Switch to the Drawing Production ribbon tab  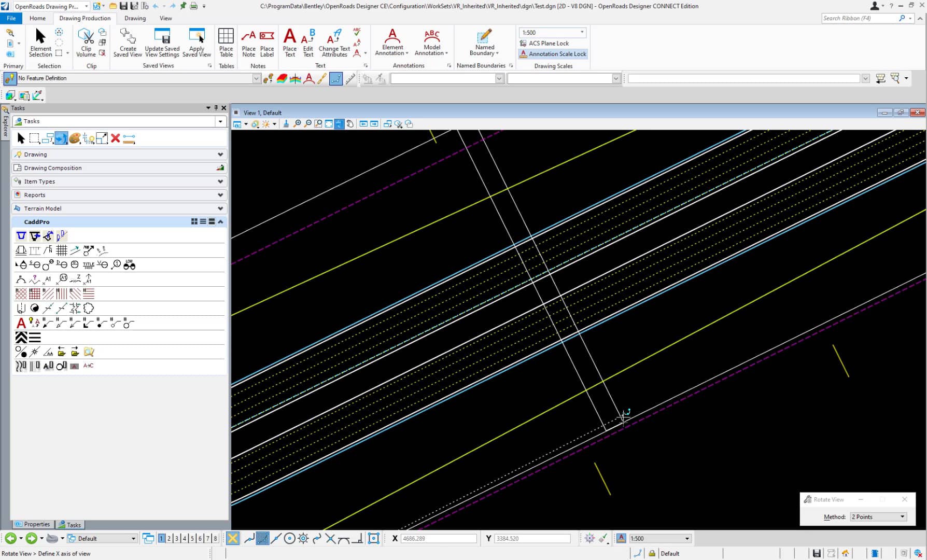85,18
